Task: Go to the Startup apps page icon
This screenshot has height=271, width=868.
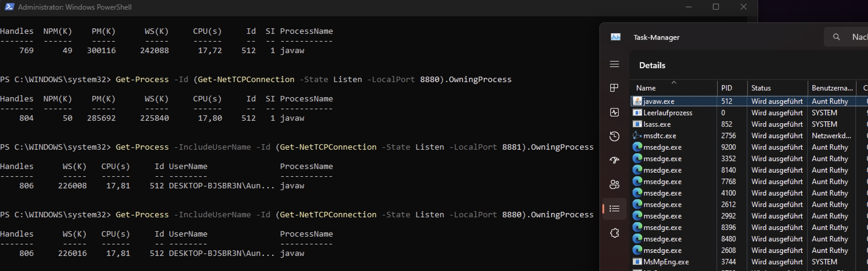Action: point(614,160)
